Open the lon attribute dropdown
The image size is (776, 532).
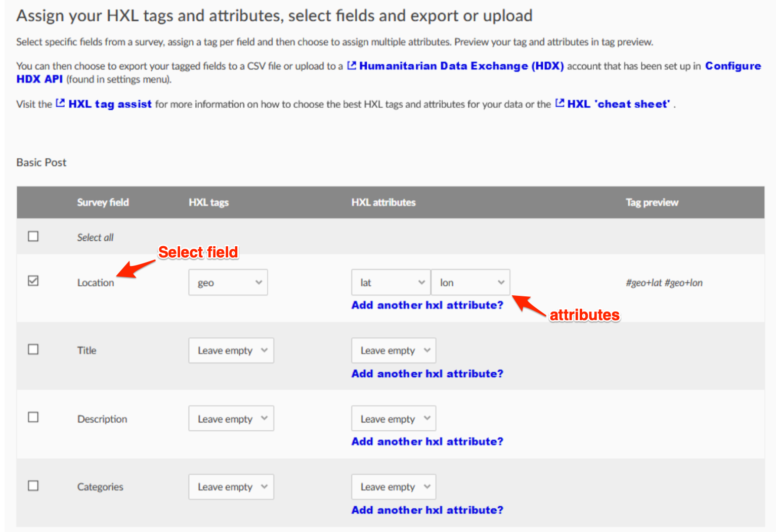click(470, 282)
